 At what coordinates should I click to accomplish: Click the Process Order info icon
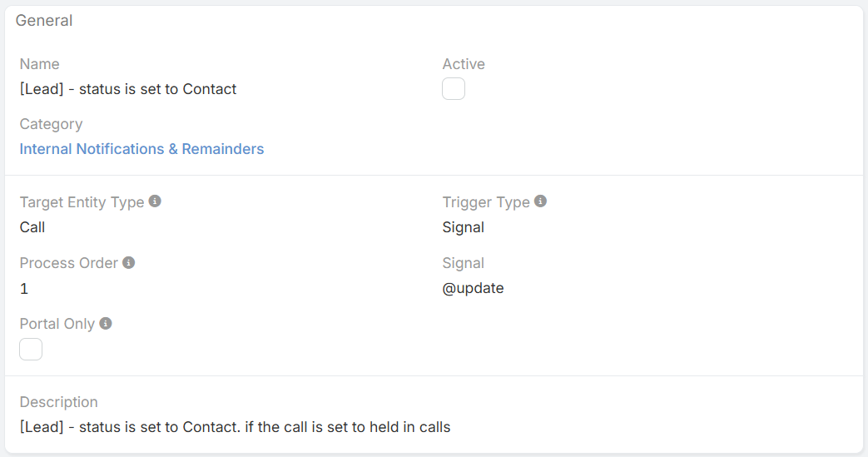(128, 262)
